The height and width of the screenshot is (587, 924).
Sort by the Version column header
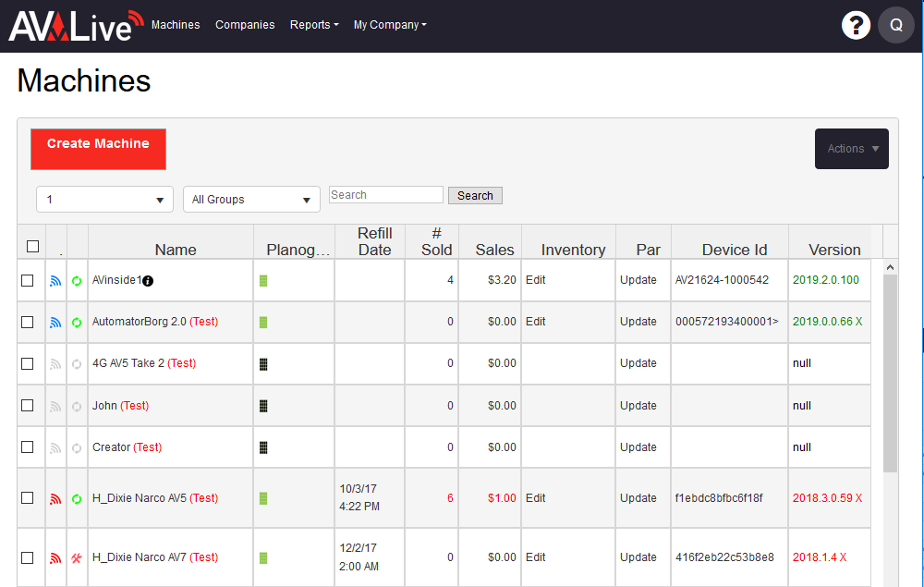pyautogui.click(x=834, y=250)
